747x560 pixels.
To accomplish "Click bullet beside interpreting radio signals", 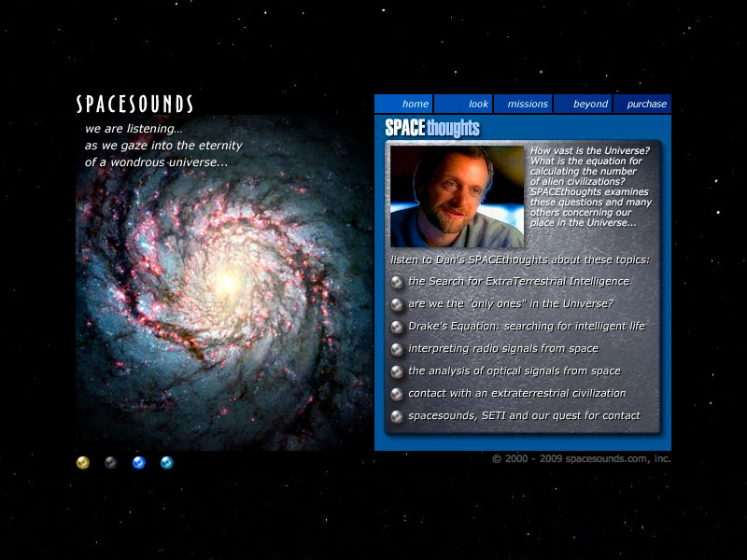I will point(397,349).
